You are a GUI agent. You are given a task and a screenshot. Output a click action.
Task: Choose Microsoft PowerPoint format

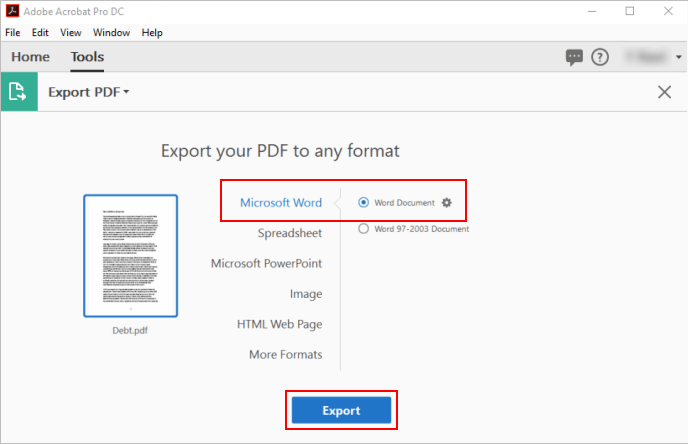(x=266, y=263)
